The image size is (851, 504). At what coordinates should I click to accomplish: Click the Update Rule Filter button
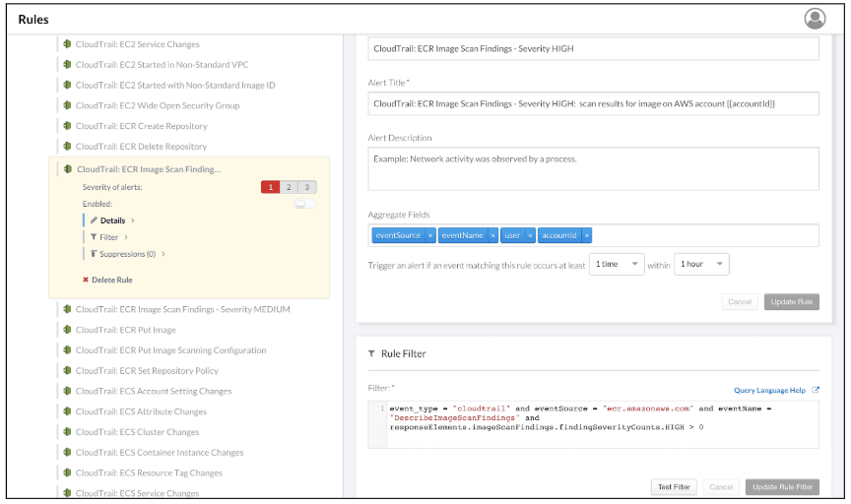782,486
